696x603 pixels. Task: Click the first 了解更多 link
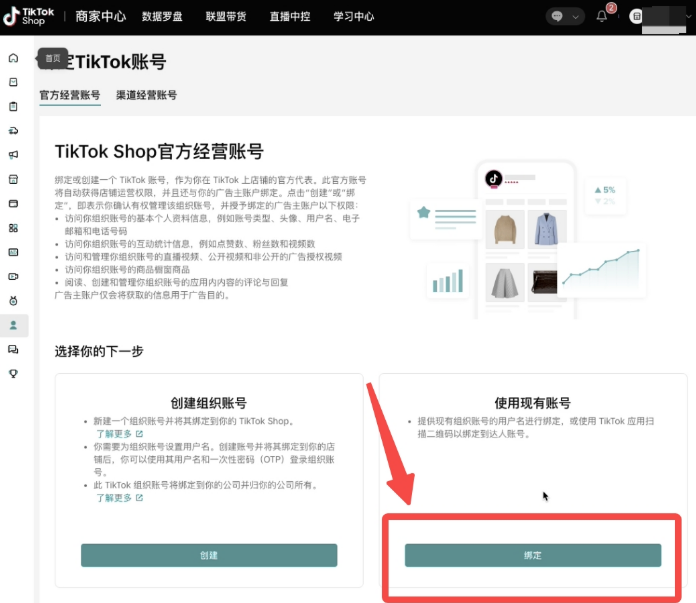tap(114, 433)
